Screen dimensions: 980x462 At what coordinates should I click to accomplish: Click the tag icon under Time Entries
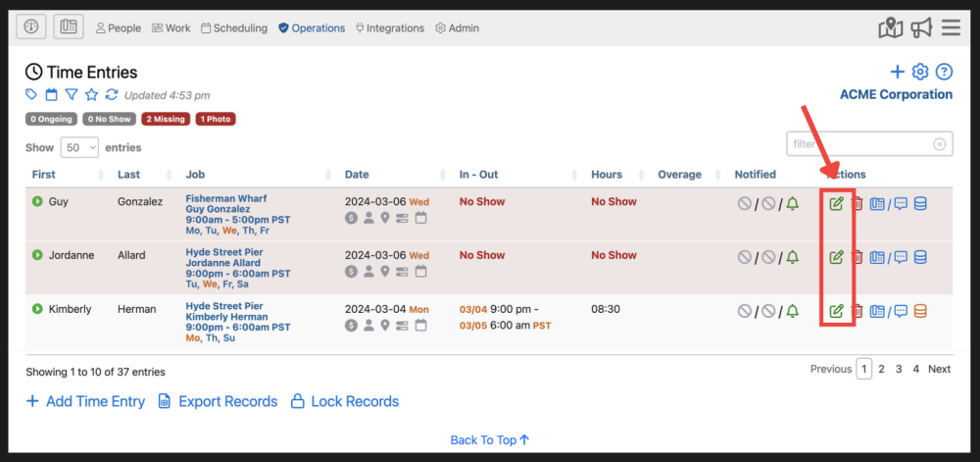click(31, 95)
